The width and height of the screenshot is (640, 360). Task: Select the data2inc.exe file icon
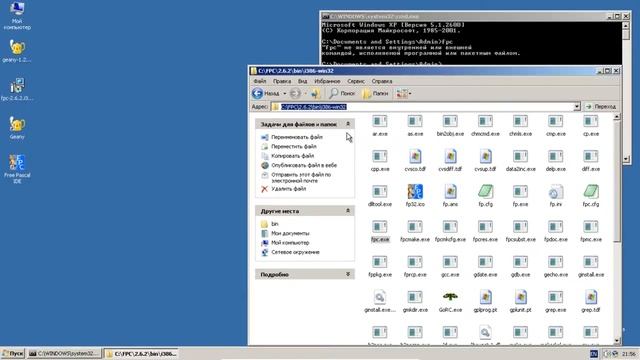(x=520, y=156)
